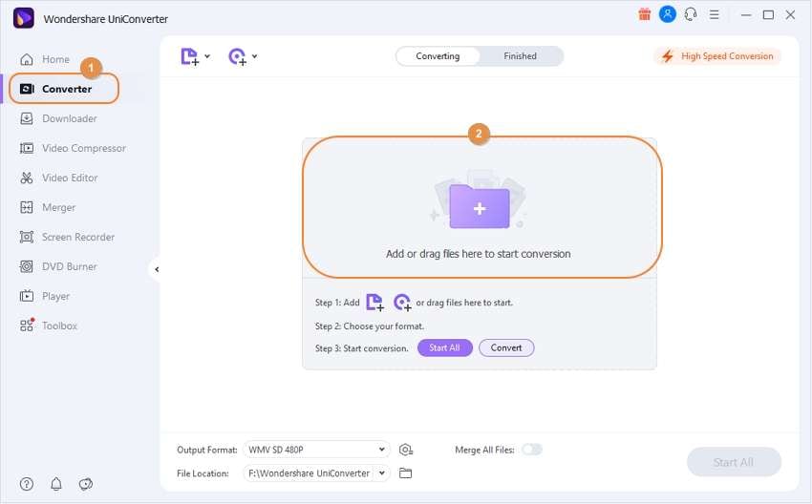The width and height of the screenshot is (812, 504).
Task: Open Video Editor in the sidebar
Action: click(x=58, y=178)
